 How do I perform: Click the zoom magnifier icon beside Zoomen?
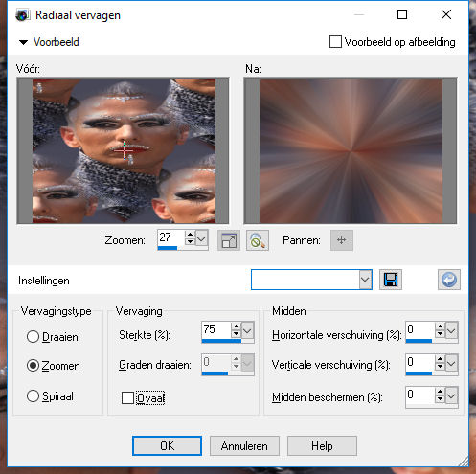point(258,240)
